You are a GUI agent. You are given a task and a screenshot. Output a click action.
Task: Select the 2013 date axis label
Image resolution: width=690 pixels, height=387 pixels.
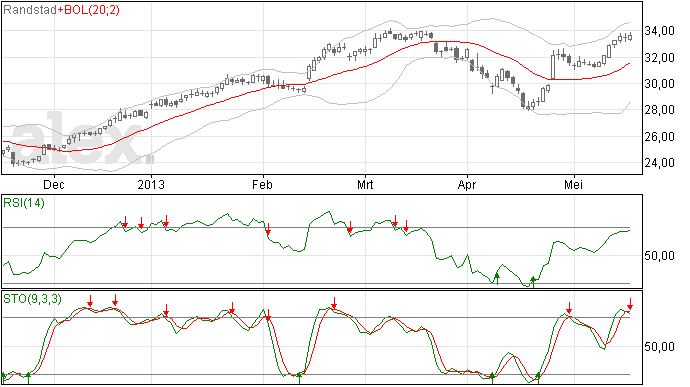click(151, 184)
